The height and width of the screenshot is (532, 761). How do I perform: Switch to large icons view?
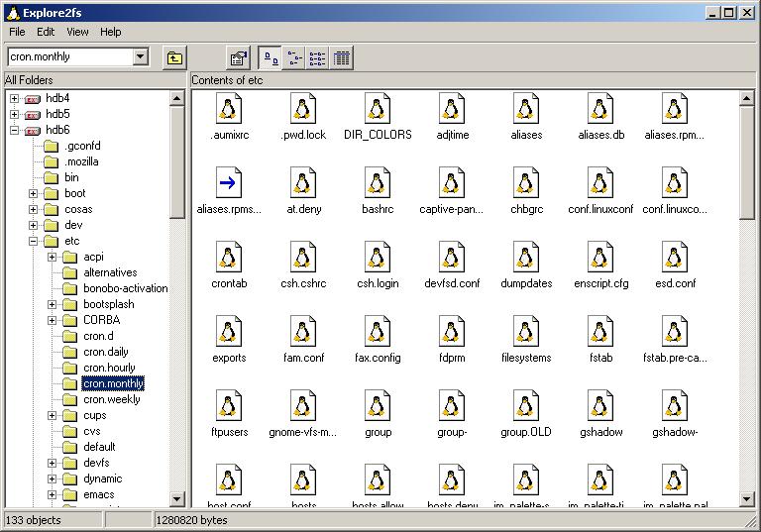pos(270,58)
